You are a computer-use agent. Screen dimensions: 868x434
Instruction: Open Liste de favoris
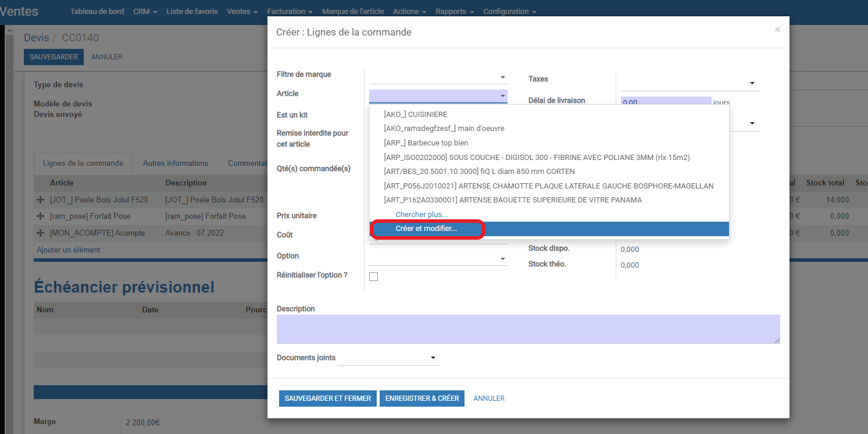pos(192,12)
